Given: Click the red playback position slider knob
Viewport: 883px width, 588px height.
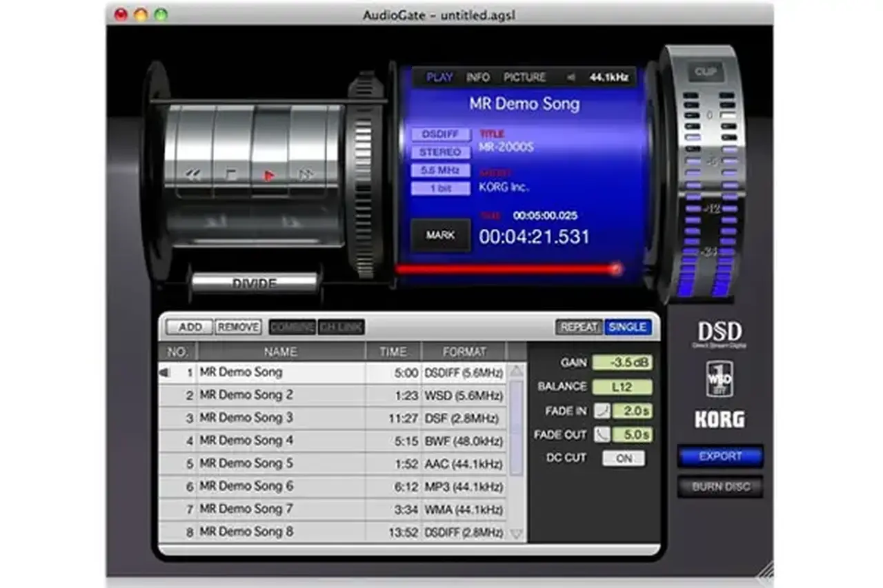Looking at the screenshot, I should (x=615, y=269).
